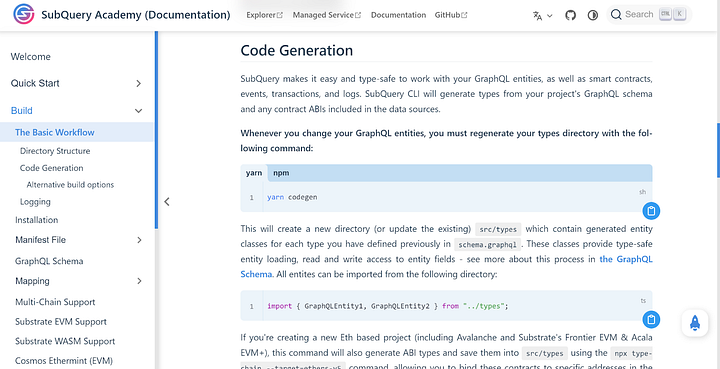Toggle dark mode with the contrast icon

point(593,15)
